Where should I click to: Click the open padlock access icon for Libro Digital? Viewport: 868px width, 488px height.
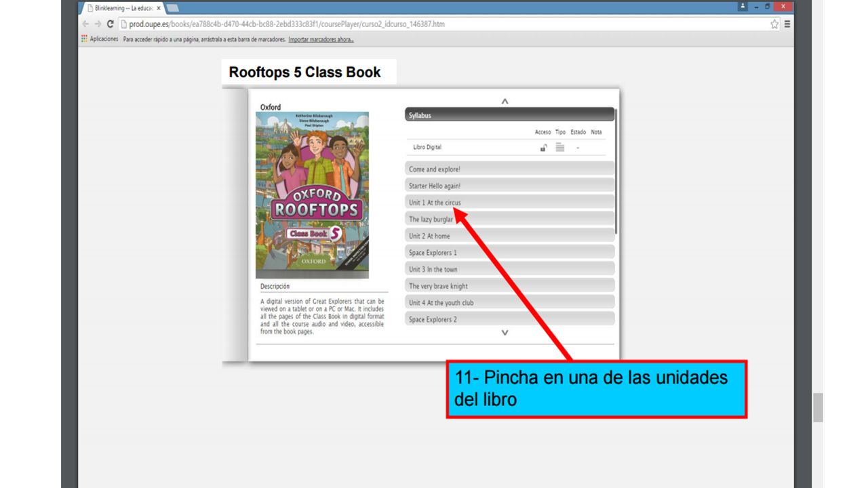[543, 148]
